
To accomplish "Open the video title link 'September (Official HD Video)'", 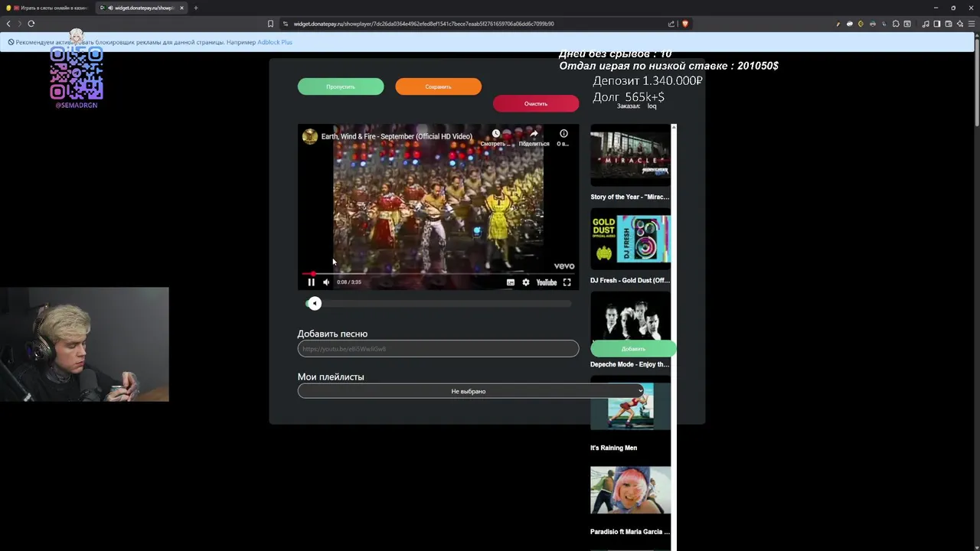I will 397,136.
